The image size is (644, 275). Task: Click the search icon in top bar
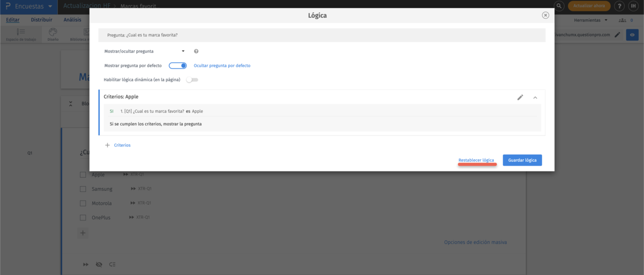559,6
